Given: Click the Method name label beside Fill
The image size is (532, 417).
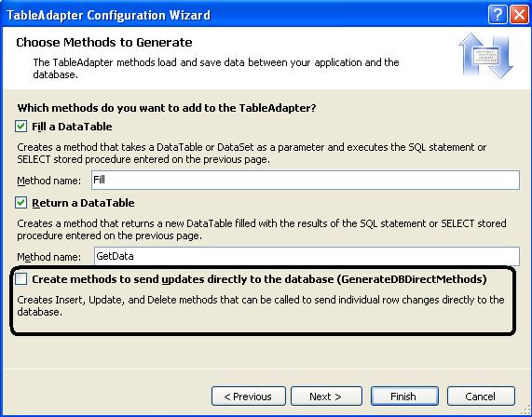Looking at the screenshot, I should [x=49, y=181].
